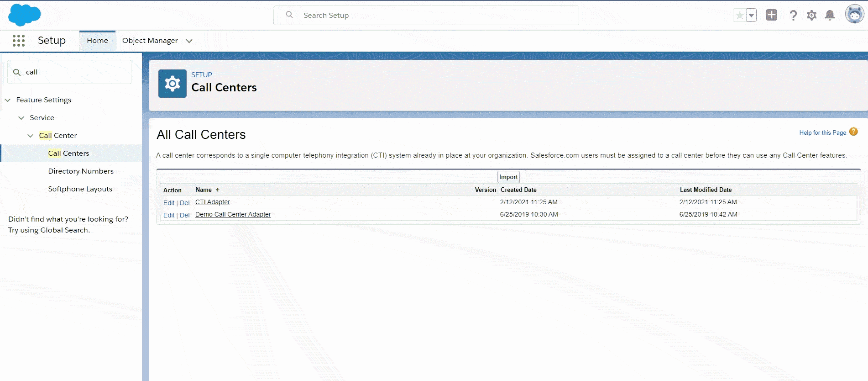Click the Created Date column header
868x381 pixels.
518,190
